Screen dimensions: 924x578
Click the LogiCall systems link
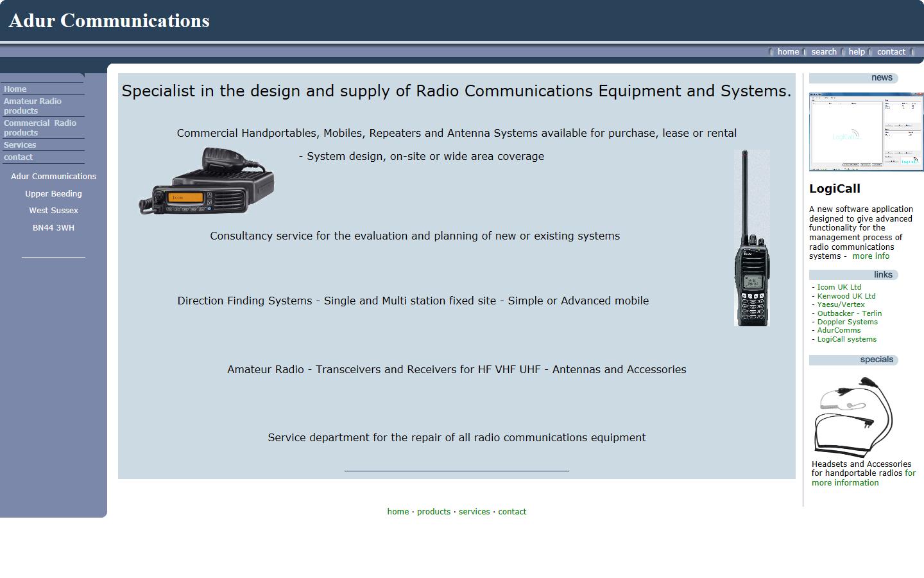click(846, 339)
